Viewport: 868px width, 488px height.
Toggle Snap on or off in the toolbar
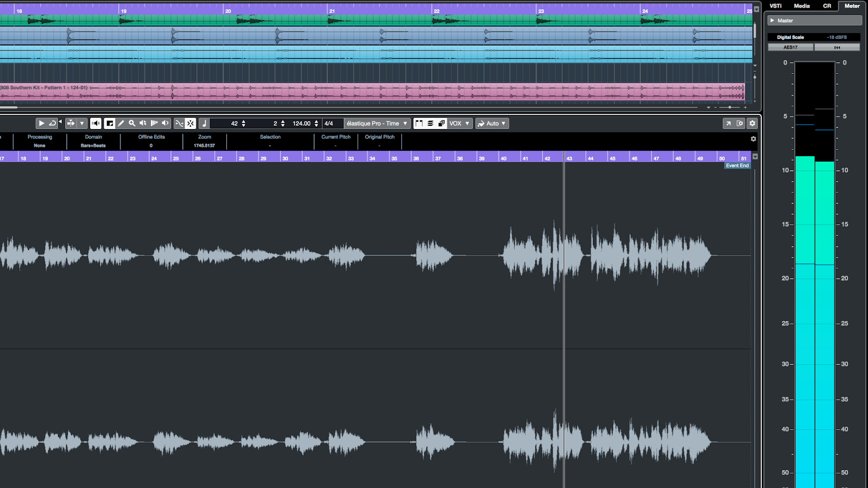(190, 123)
